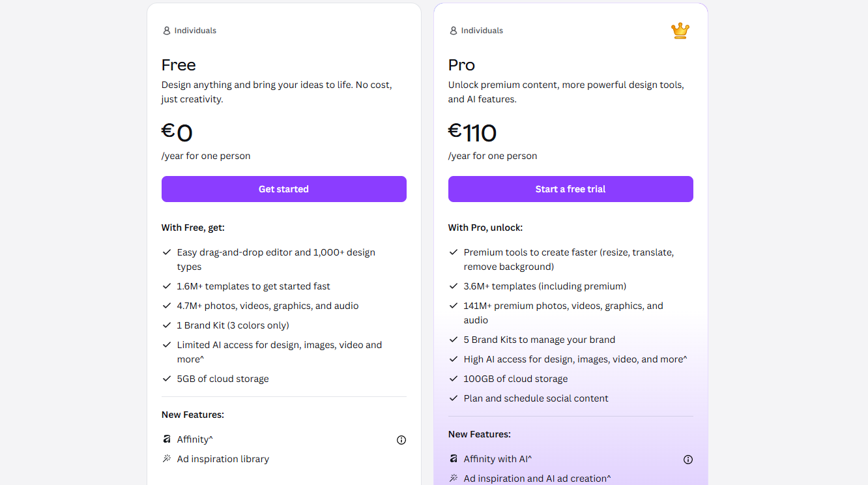Click the person icon above Pro heading
Screen dimensions: 868x485
click(x=453, y=31)
